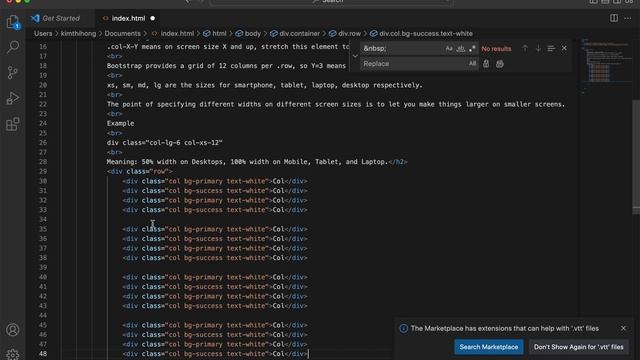Go to next find match
This screenshot has width=640, height=360.
pos(538,49)
